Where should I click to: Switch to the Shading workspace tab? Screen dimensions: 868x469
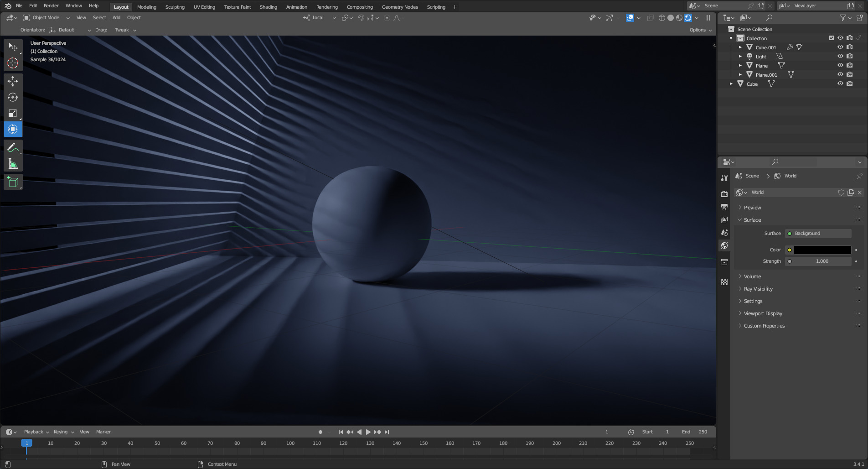(268, 7)
